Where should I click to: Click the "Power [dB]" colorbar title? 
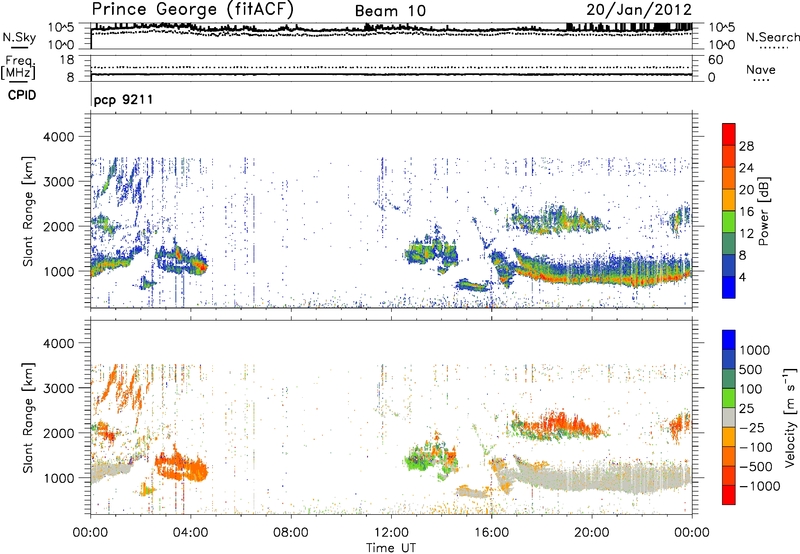click(763, 211)
